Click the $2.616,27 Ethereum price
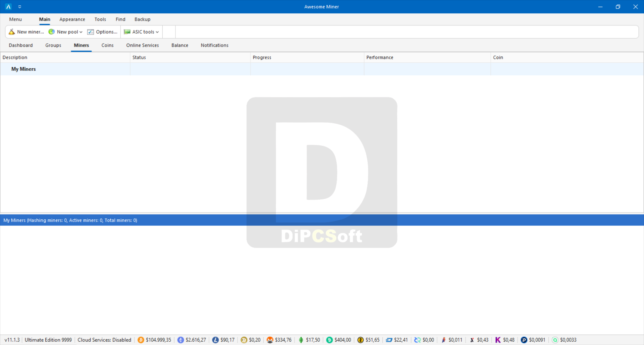This screenshot has height=345, width=644. (196, 340)
